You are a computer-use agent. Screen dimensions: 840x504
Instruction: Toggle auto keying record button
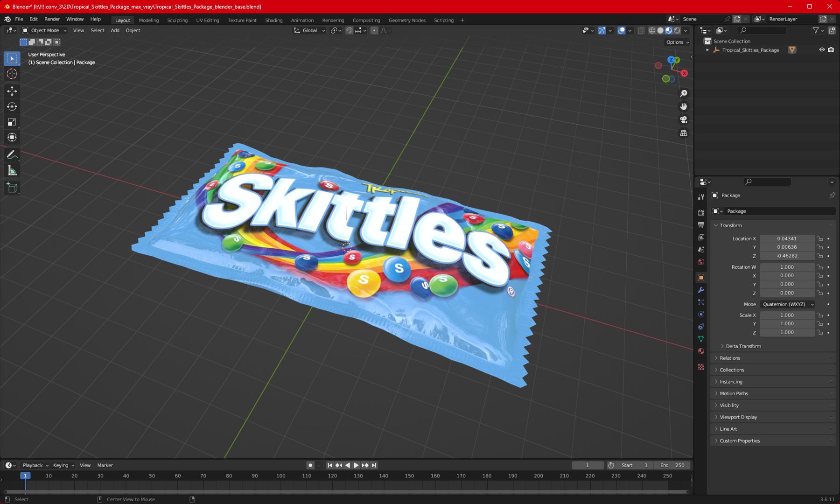310,465
